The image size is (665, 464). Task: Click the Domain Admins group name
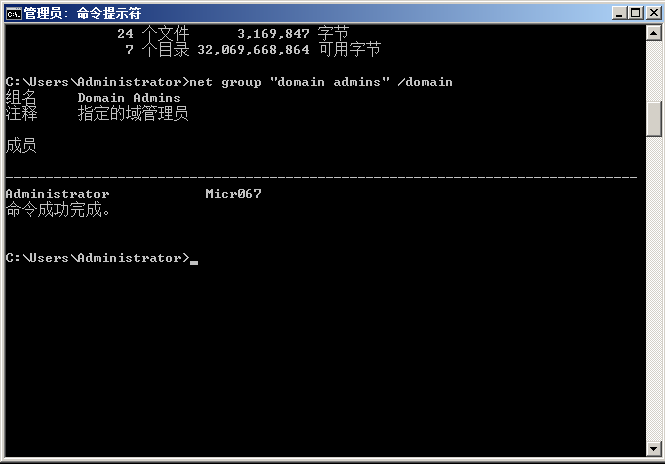point(129,98)
